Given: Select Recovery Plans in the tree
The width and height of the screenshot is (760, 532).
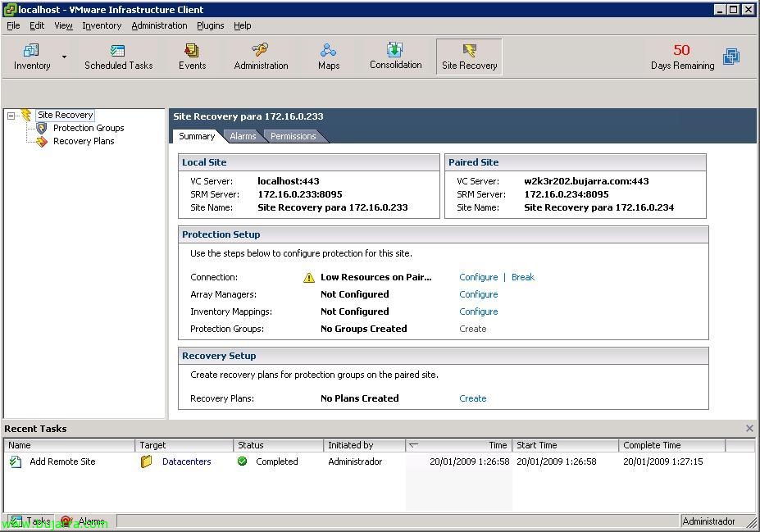Looking at the screenshot, I should point(84,141).
